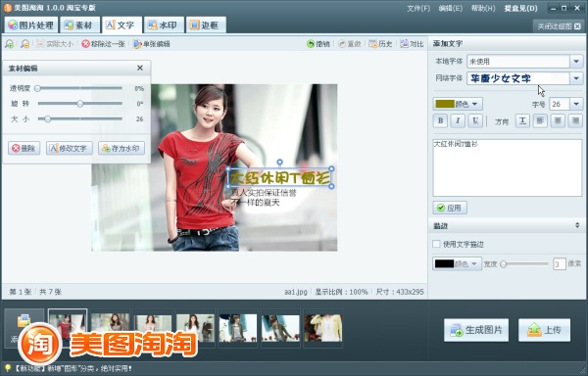Screen dimensions: 588x376
Task: Click the 透明度 transparency slider
Action: tap(80, 88)
